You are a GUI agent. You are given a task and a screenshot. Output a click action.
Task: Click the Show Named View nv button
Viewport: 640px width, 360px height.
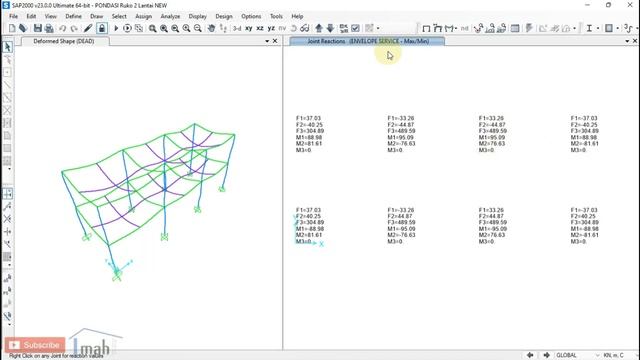[x=282, y=28]
